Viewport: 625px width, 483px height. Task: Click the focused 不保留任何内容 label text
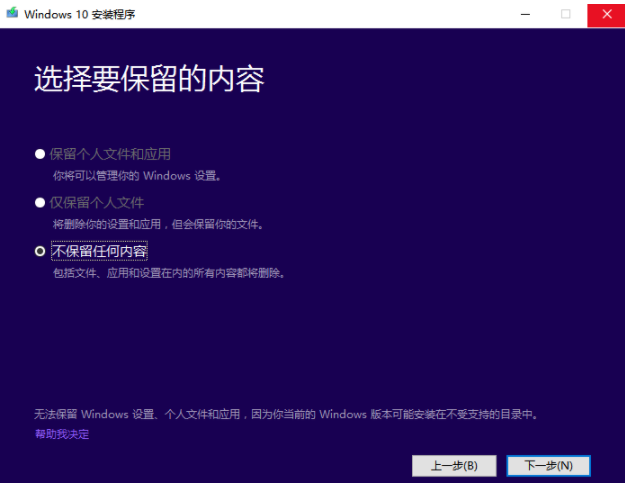99,251
